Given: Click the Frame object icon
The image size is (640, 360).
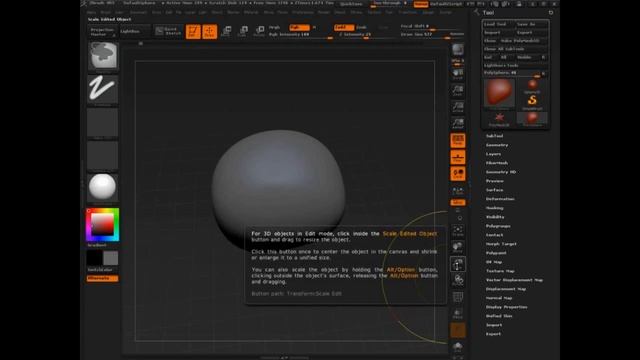Looking at the screenshot, I should pos(458,231).
